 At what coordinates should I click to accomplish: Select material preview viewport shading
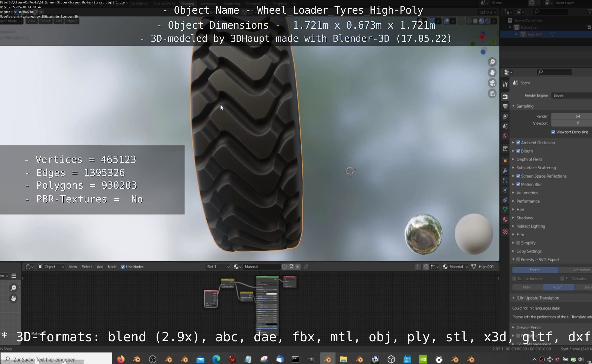(481, 21)
